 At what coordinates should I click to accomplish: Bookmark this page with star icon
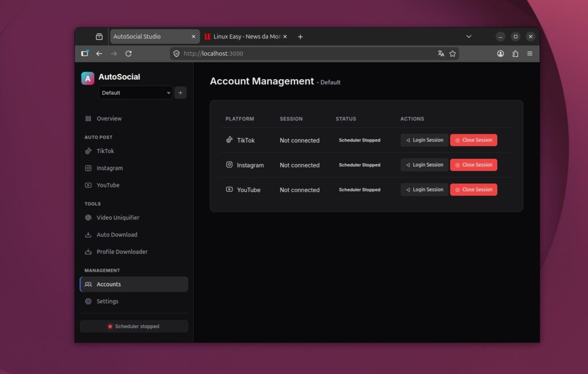(452, 53)
